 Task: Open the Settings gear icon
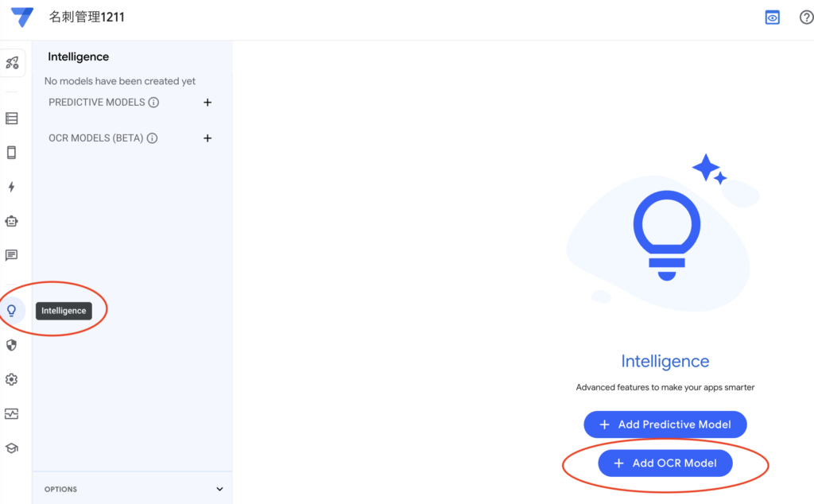tap(12, 379)
